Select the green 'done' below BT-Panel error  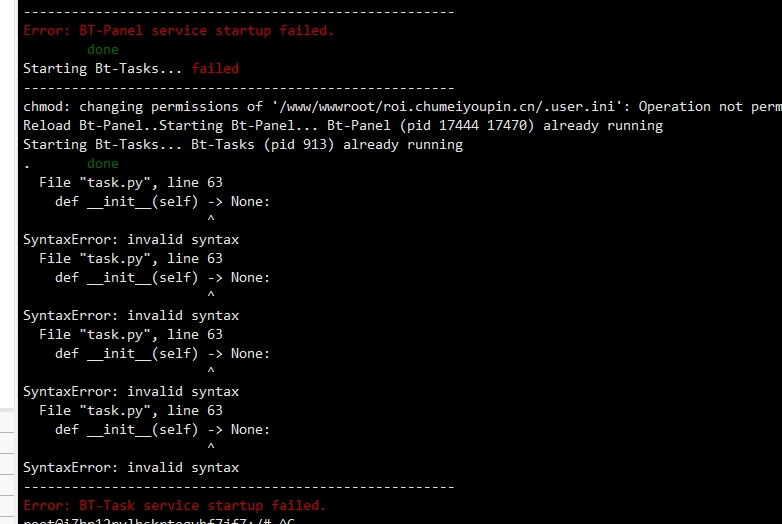pos(103,50)
